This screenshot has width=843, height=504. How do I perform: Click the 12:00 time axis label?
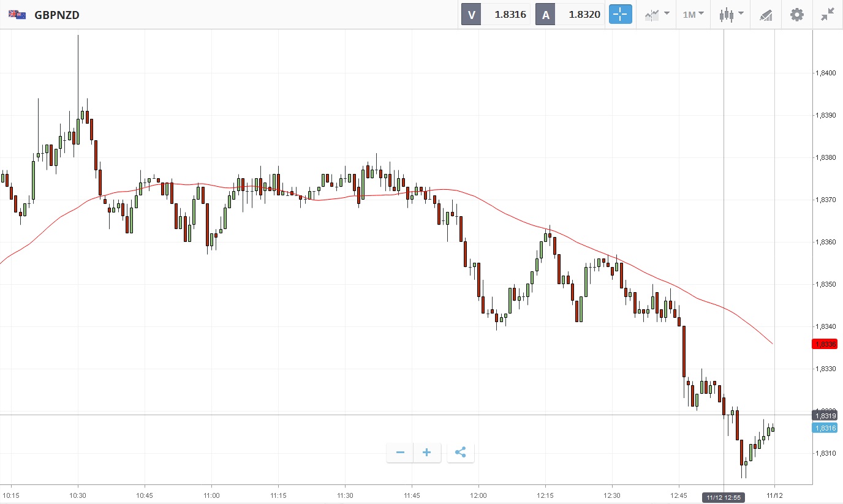[x=478, y=495]
